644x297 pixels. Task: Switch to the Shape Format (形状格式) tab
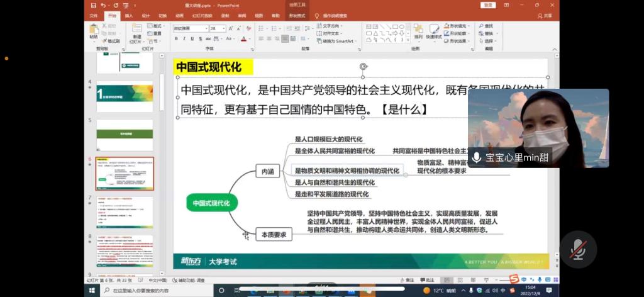(297, 15)
